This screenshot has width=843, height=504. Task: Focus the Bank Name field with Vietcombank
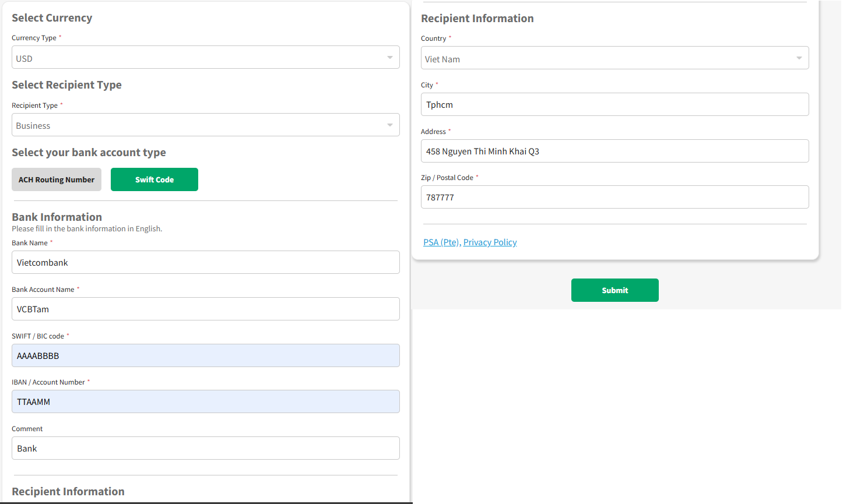point(205,263)
